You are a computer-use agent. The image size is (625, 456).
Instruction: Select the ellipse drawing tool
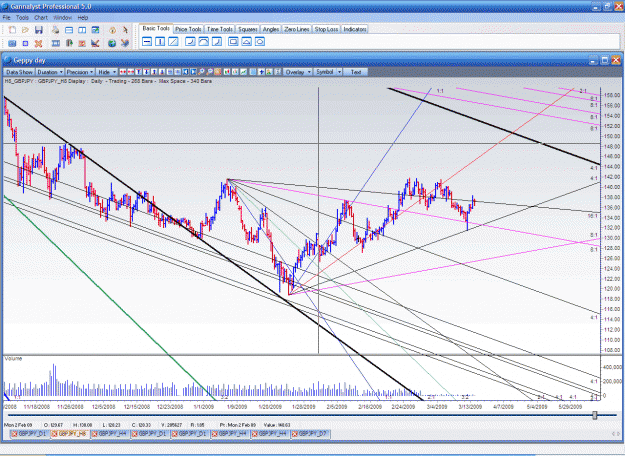(259, 41)
